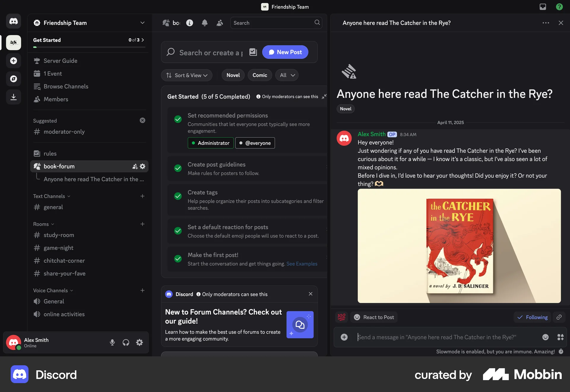Open the emoji picker in message box
The height and width of the screenshot is (392, 570).
[545, 337]
